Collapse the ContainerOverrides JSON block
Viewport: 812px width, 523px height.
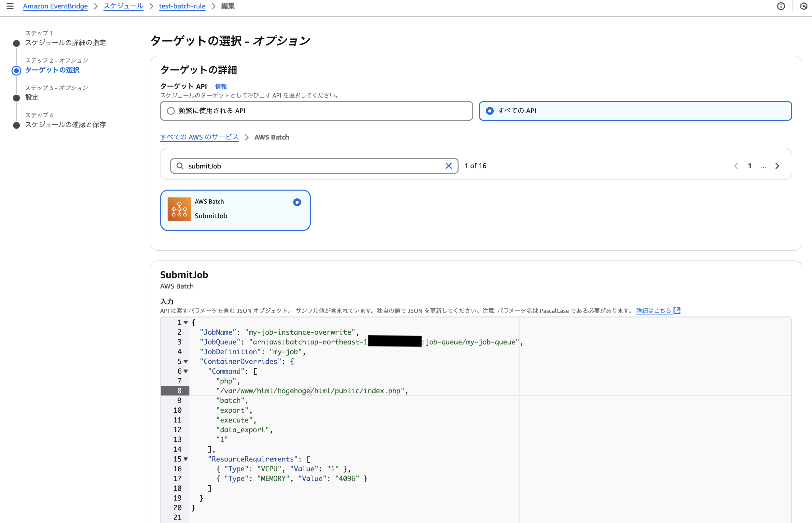186,361
